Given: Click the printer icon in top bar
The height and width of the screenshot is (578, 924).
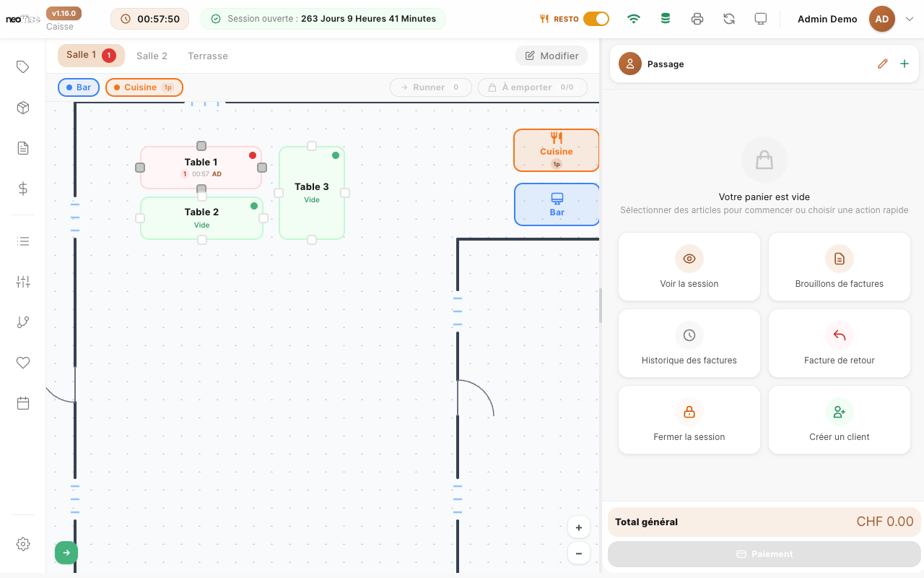Looking at the screenshot, I should coord(697,19).
